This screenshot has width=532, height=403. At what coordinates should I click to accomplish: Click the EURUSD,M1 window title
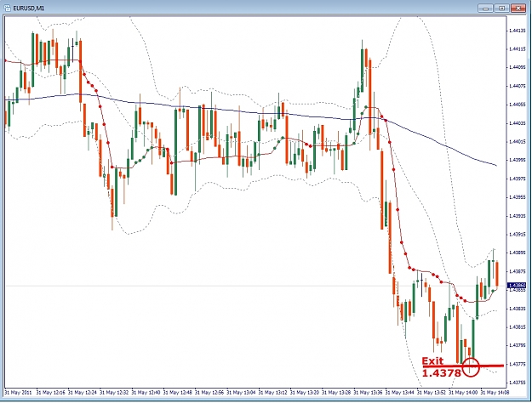pyautogui.click(x=28, y=9)
